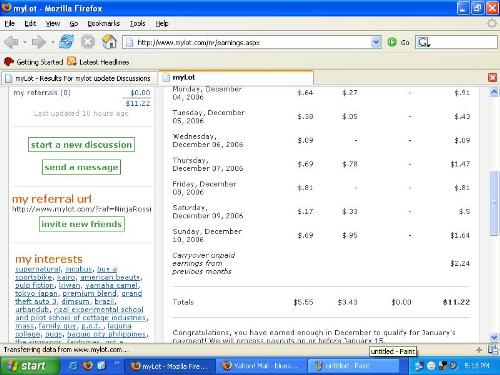Click the Firefox throbber activity icon
The image size is (500, 375).
[492, 23]
